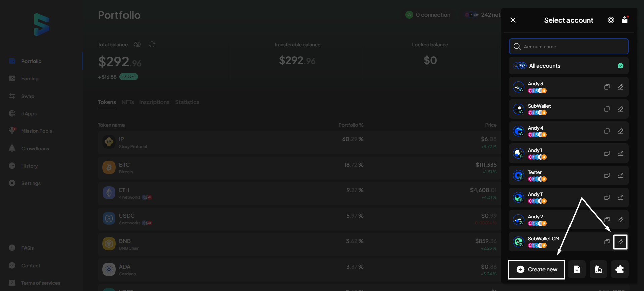
Task: Click the import account download icon
Action: pos(577,269)
